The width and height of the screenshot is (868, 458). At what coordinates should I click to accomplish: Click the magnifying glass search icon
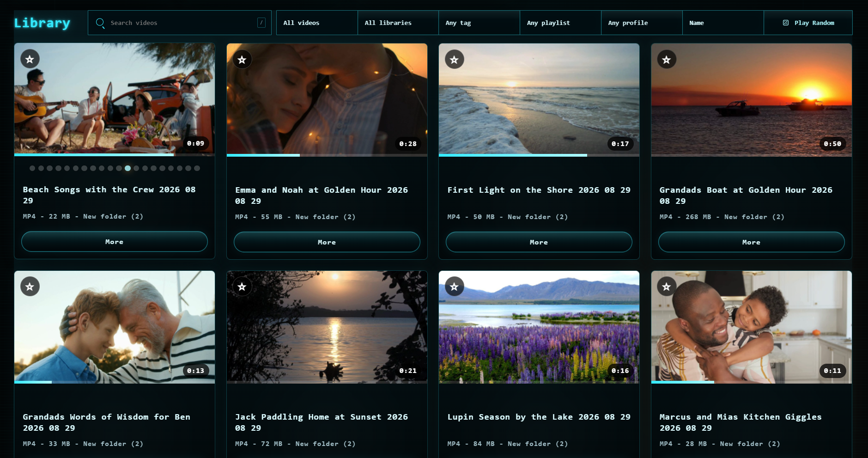[100, 23]
